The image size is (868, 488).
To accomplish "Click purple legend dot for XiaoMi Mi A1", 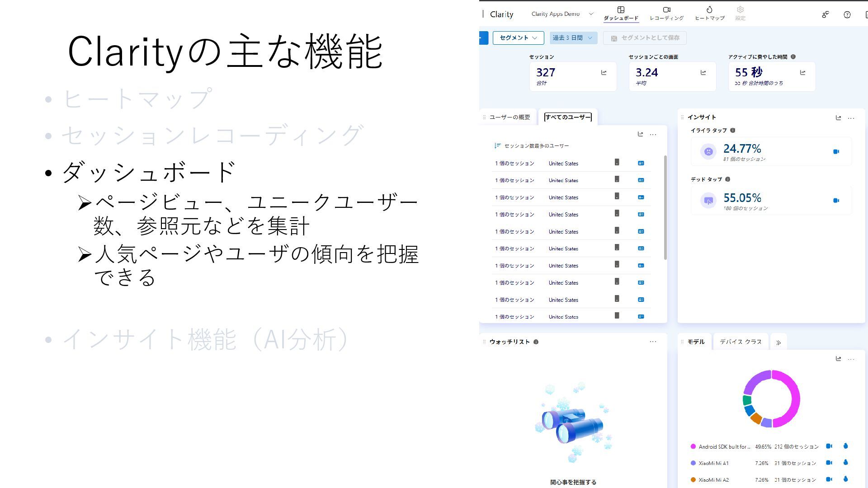I will click(x=693, y=463).
